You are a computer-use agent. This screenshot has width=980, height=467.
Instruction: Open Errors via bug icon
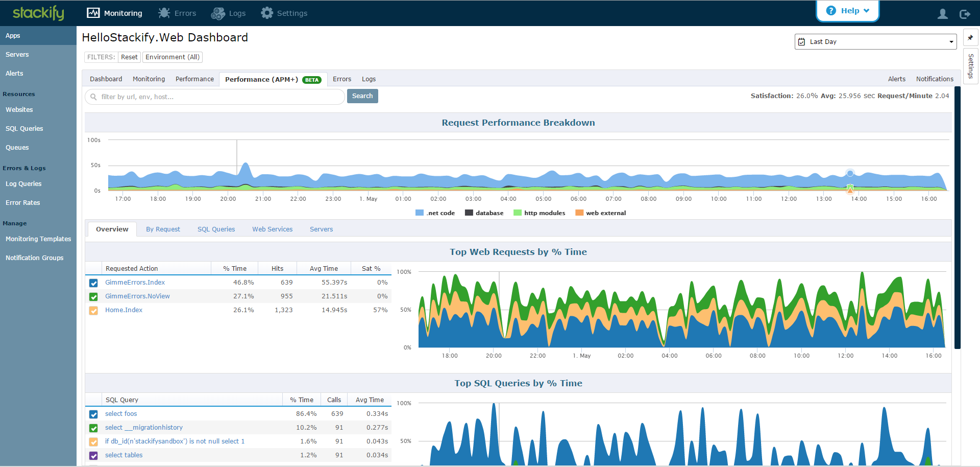click(164, 13)
